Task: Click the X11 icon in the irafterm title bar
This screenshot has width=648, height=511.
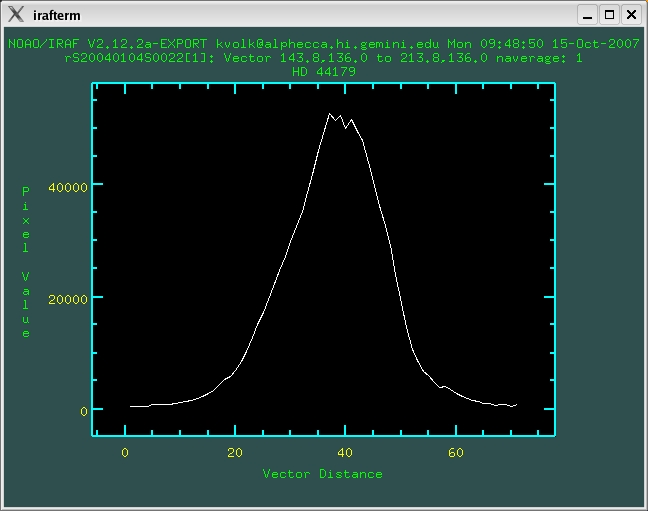Action: (16, 14)
